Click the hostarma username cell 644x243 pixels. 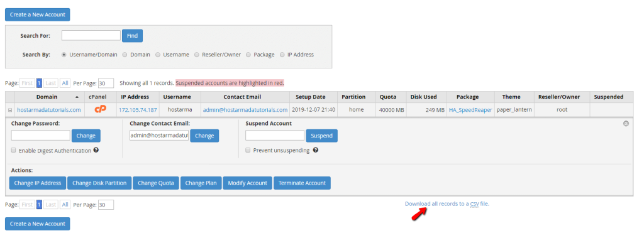(180, 110)
